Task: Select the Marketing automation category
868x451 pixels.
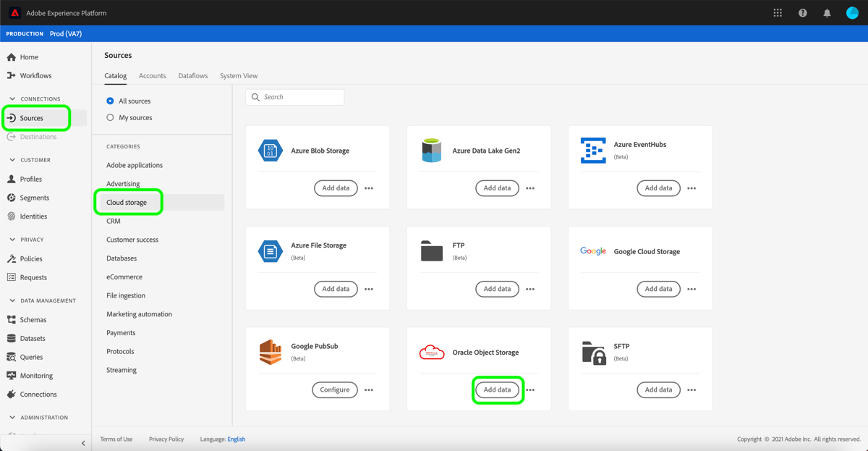Action: 140,314
